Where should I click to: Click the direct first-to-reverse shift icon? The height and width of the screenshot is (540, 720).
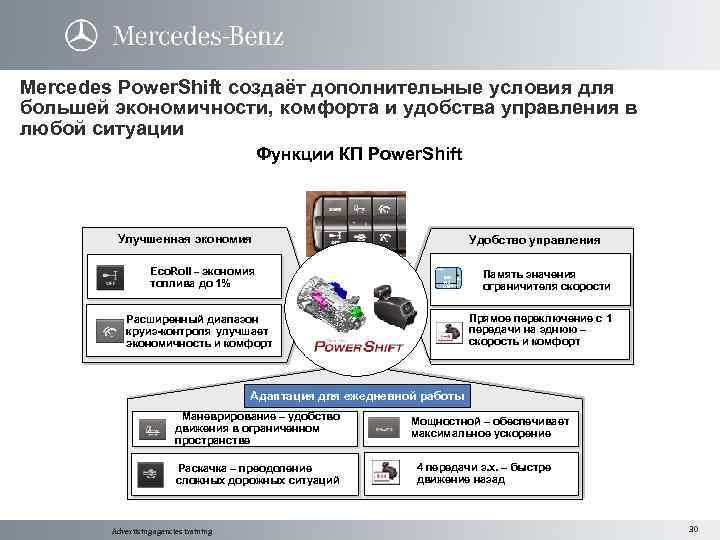click(x=449, y=332)
